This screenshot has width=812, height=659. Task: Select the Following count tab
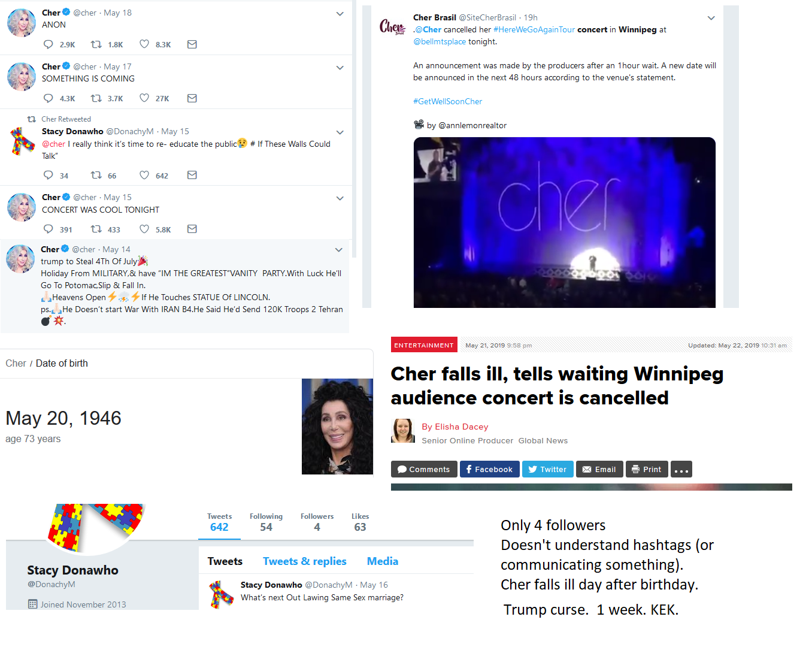266,522
